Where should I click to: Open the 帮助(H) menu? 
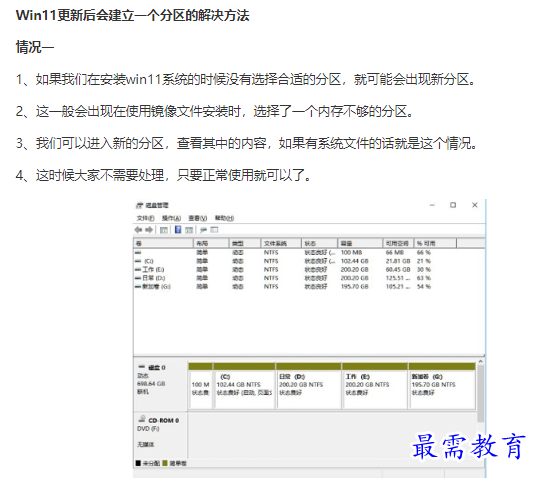224,218
